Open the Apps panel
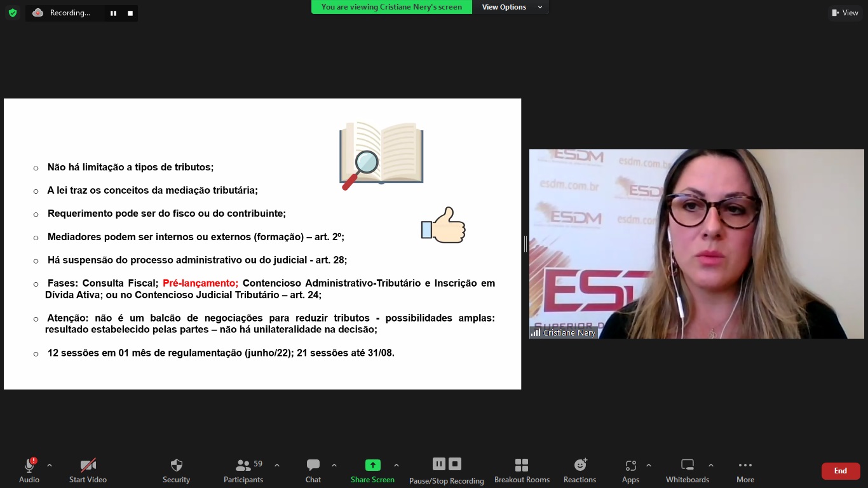The width and height of the screenshot is (868, 488). [x=630, y=470]
